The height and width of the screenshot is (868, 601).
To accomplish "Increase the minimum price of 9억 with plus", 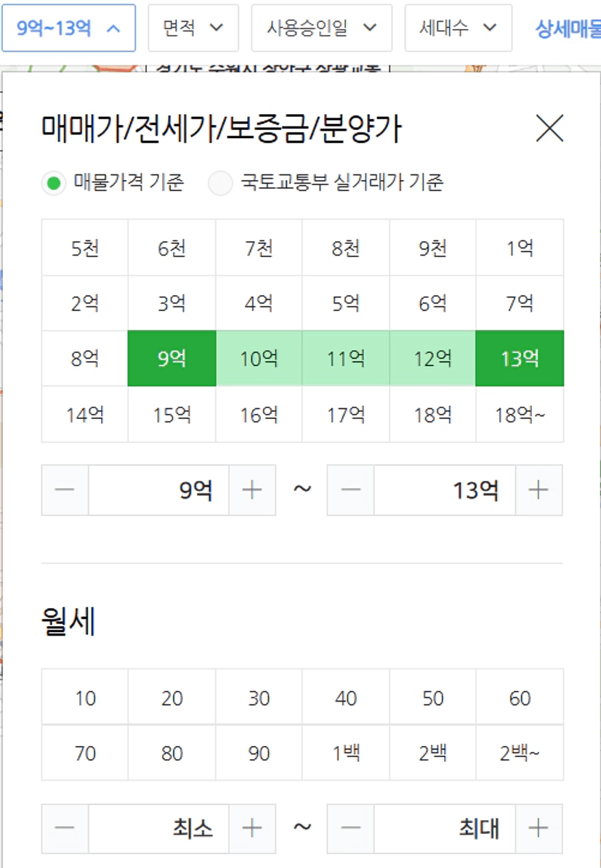I will click(x=252, y=490).
